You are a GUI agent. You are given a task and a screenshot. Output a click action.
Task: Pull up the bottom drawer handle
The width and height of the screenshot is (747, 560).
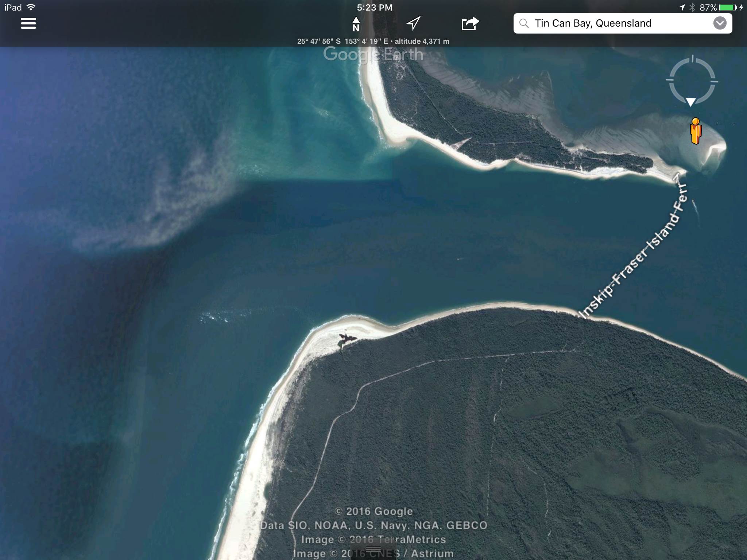click(x=373, y=549)
